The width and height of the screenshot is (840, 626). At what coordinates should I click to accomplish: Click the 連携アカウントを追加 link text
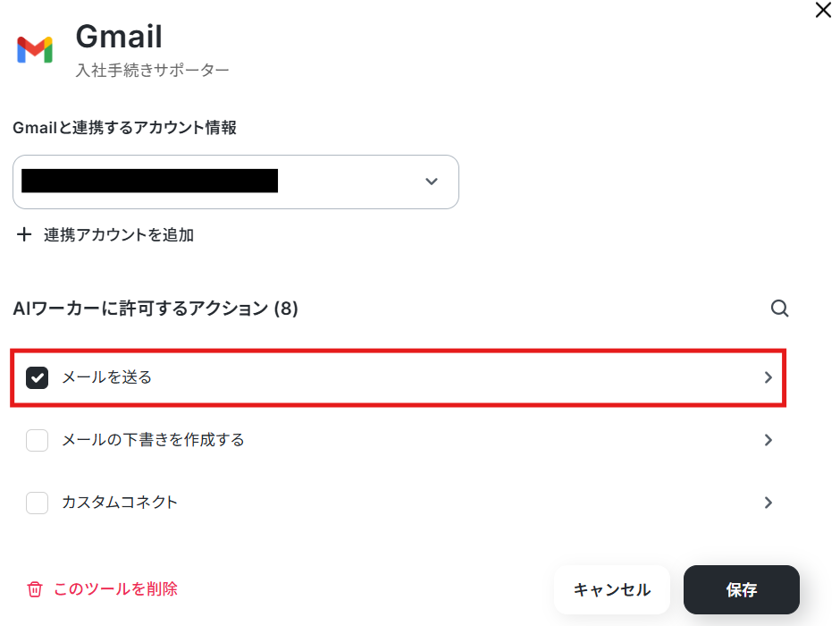(x=119, y=234)
